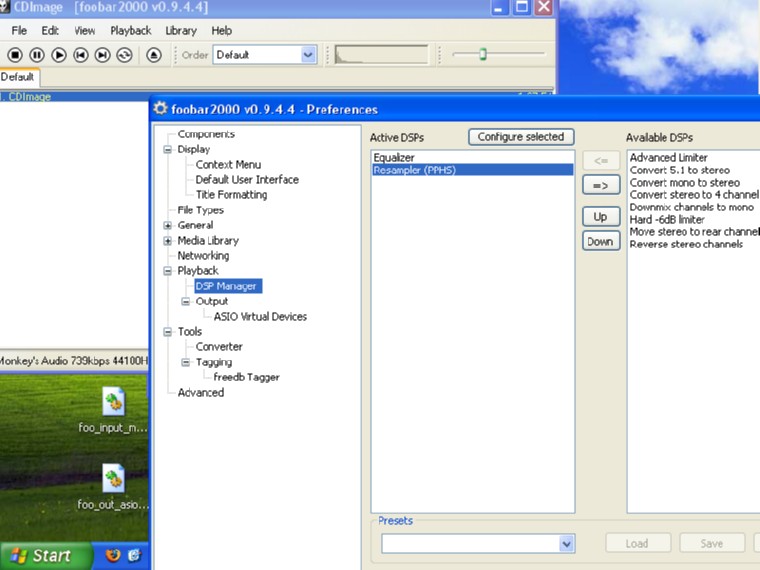Select Equalizer in Active DSPs
The image size is (760, 570).
(x=473, y=158)
